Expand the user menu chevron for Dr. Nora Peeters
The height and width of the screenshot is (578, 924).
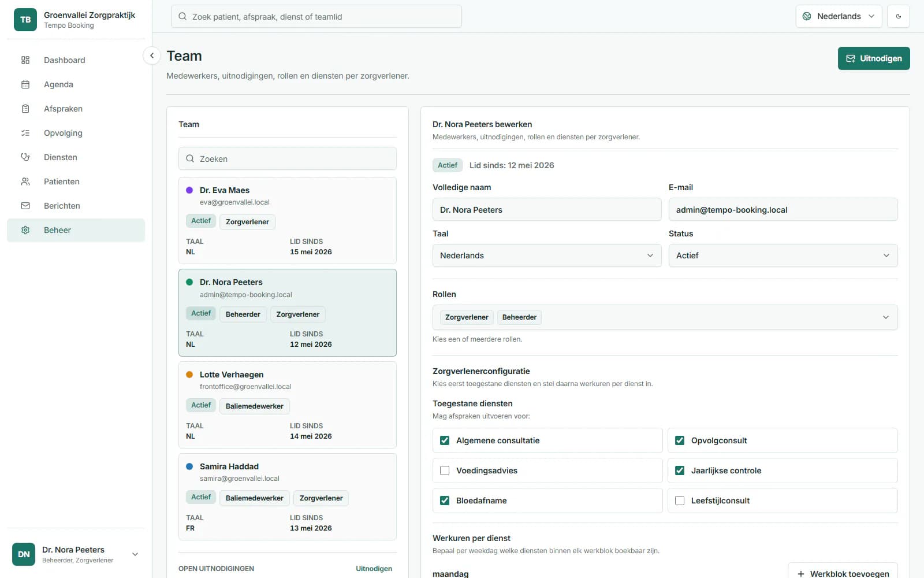(135, 554)
